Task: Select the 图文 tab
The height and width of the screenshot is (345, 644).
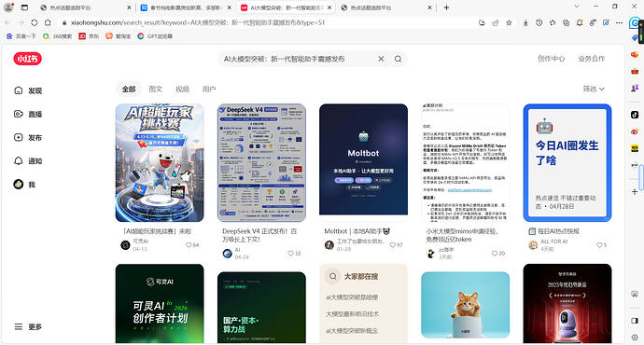Action: tap(155, 89)
